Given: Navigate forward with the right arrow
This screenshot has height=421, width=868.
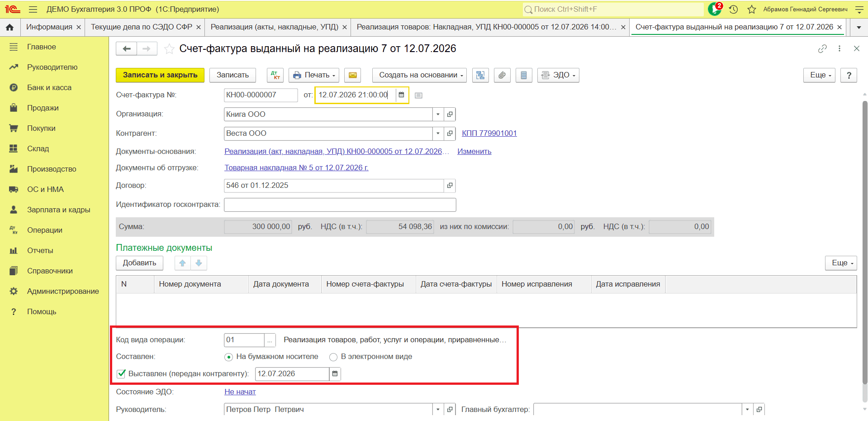Looking at the screenshot, I should point(147,48).
